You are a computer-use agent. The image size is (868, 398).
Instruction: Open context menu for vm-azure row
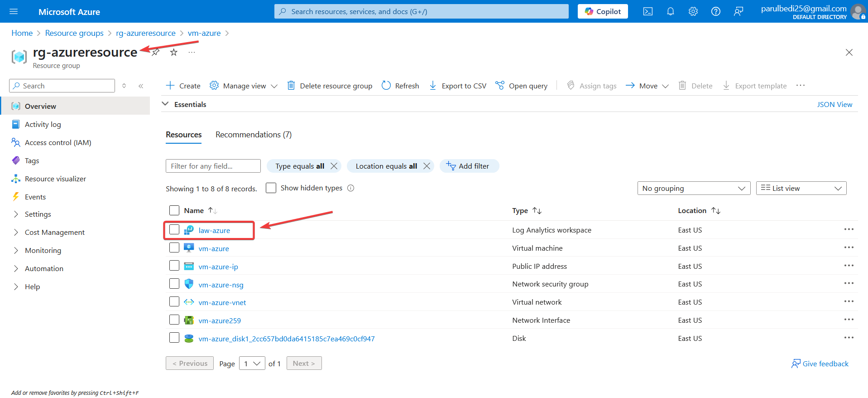tap(849, 248)
